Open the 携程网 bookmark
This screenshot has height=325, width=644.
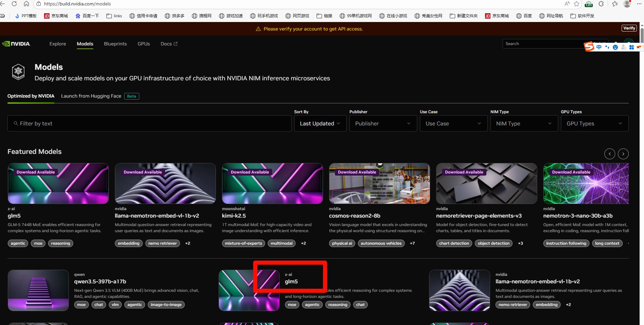pyautogui.click(x=202, y=16)
